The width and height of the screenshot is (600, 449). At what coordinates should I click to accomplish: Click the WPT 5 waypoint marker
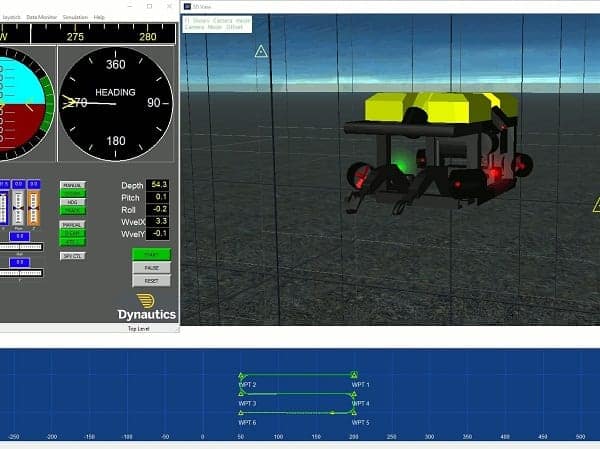pyautogui.click(x=354, y=413)
